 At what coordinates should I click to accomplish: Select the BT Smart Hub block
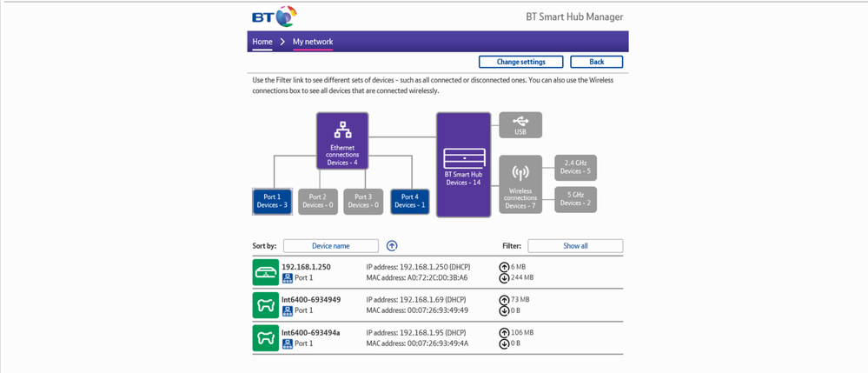pyautogui.click(x=463, y=164)
